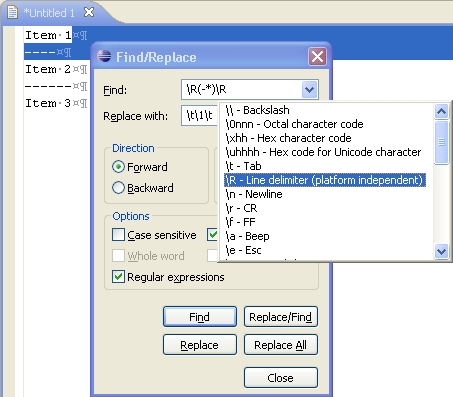The width and height of the screenshot is (453, 397).
Task: Click the selected dashed line below Item 1
Action: 40,52
